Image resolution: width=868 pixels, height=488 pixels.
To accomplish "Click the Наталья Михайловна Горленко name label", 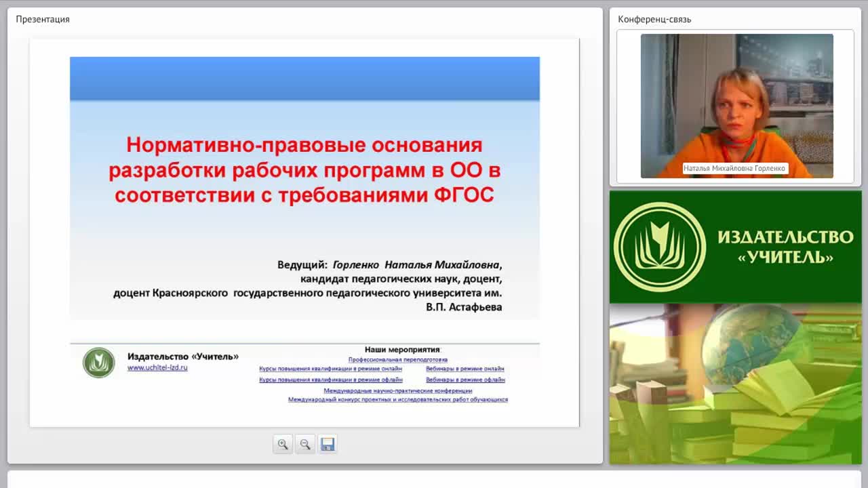I will tap(734, 168).
